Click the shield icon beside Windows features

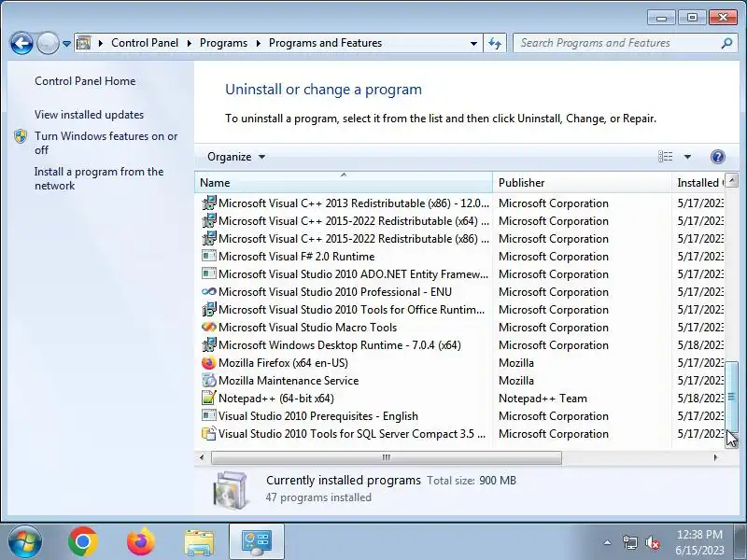[x=21, y=136]
